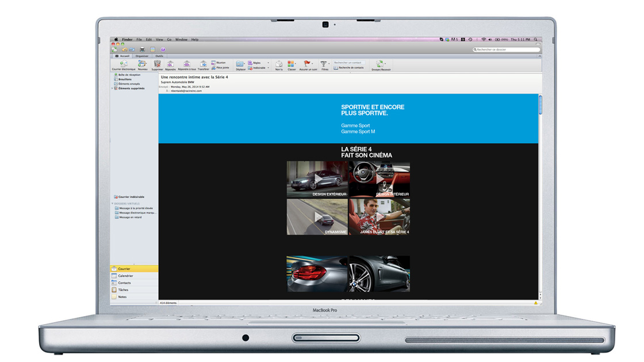Viewport: 644px width, 362px height.
Task: Open the Règles dropdown arrow
Action: (268, 63)
